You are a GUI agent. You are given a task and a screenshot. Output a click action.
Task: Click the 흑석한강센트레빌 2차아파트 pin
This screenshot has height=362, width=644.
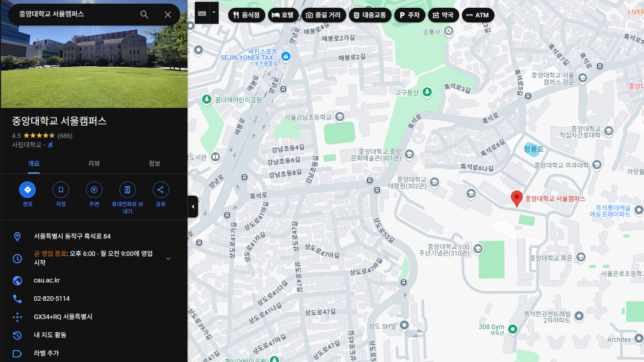579,316
